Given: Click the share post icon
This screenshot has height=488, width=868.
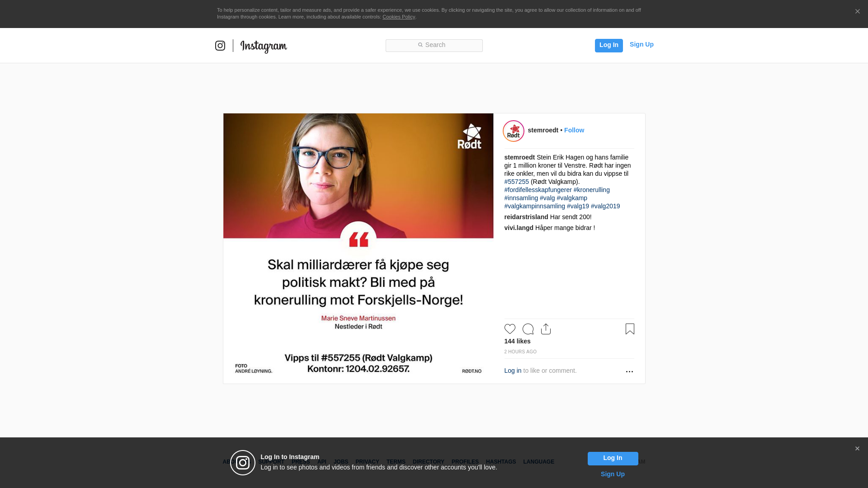Looking at the screenshot, I should (x=546, y=329).
